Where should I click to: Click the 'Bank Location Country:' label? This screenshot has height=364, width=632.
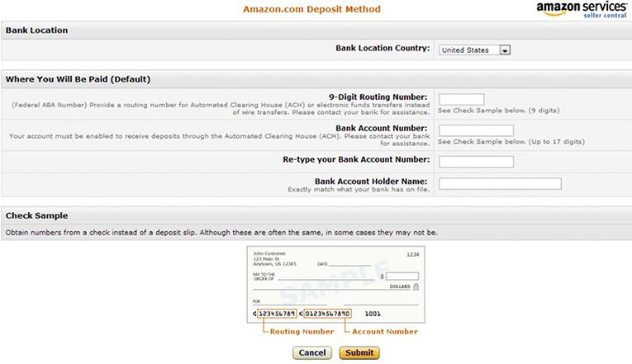pos(383,48)
